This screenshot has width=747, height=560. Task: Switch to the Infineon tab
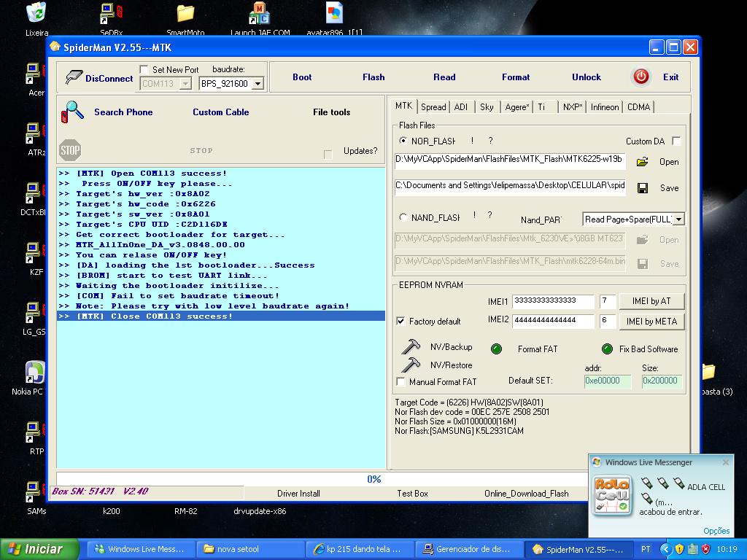[x=605, y=107]
